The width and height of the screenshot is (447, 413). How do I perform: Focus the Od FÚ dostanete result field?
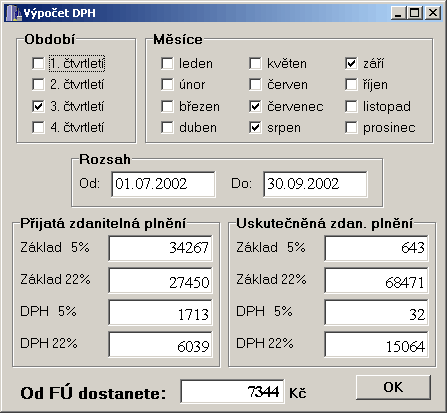click(232, 391)
